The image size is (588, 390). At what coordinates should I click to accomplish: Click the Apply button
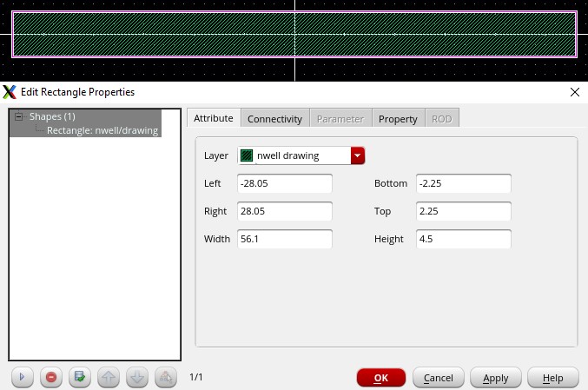496,378
